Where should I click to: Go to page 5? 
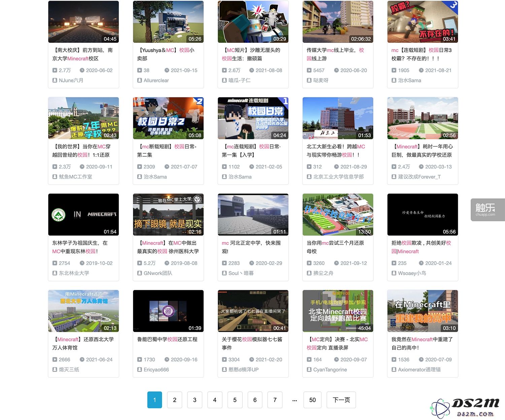tap(235, 400)
